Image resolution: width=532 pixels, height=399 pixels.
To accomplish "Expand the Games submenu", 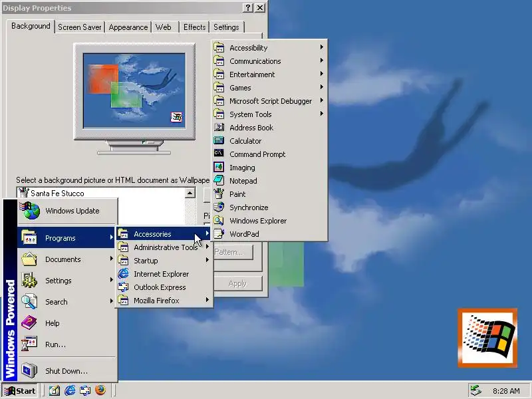I will click(x=269, y=88).
